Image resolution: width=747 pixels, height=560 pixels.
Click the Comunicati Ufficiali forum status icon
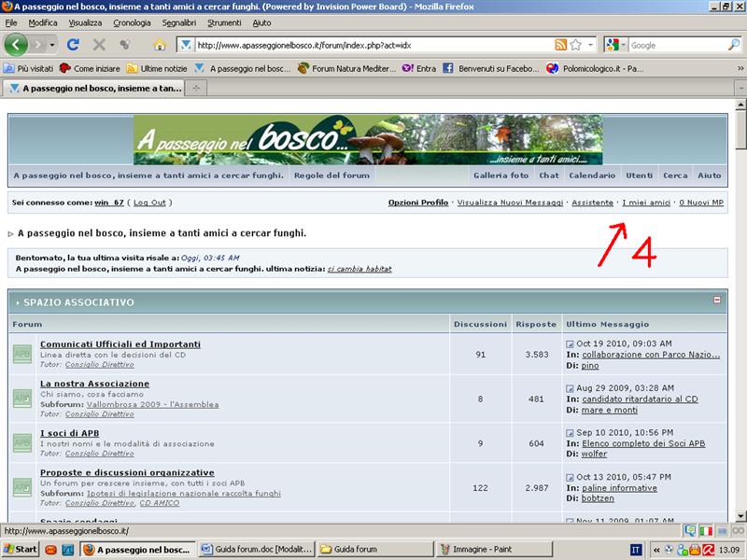pos(21,354)
